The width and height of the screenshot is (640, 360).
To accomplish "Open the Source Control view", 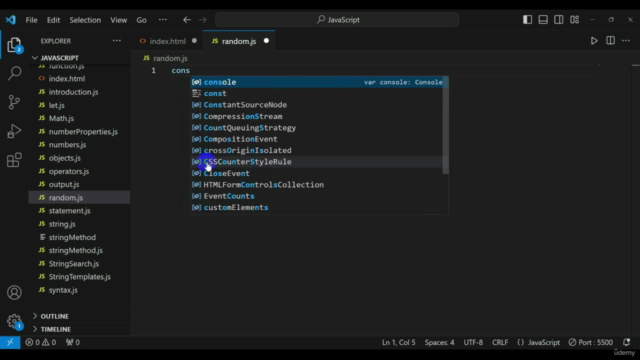I will coord(14,102).
